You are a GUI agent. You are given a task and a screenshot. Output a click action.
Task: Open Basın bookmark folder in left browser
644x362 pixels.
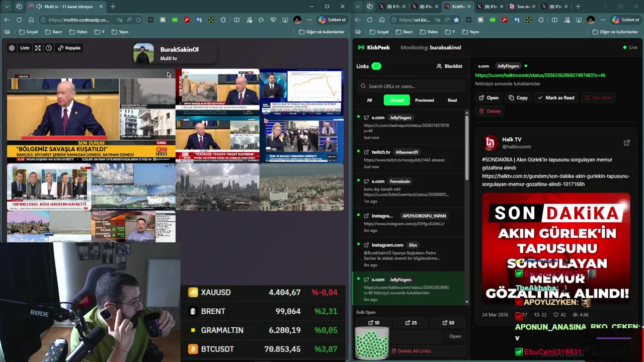52,32
